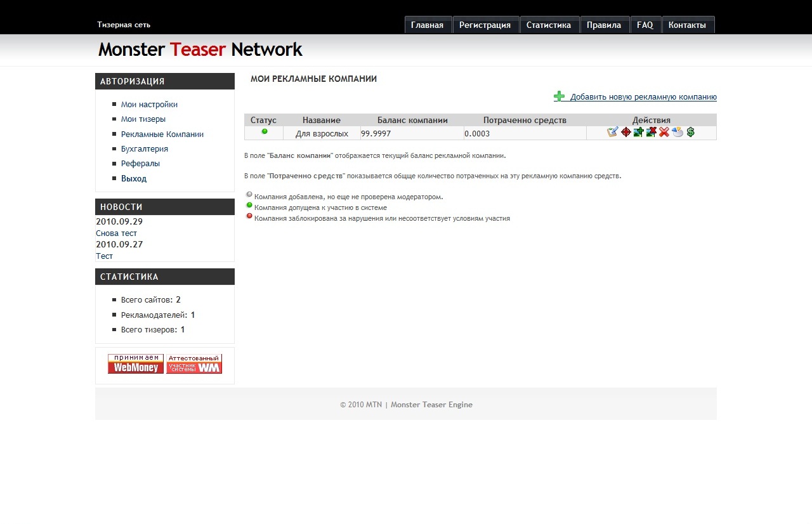812x524 pixels.
Task: Open Мои тизеры in sidebar
Action: click(x=143, y=119)
